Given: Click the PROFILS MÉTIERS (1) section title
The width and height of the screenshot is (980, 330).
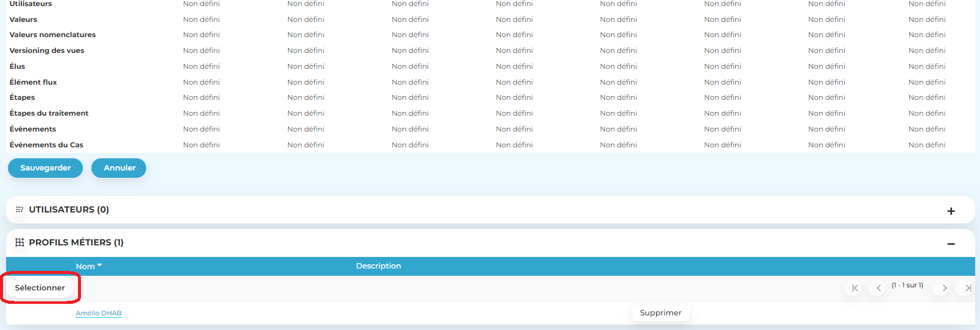Looking at the screenshot, I should [x=76, y=242].
